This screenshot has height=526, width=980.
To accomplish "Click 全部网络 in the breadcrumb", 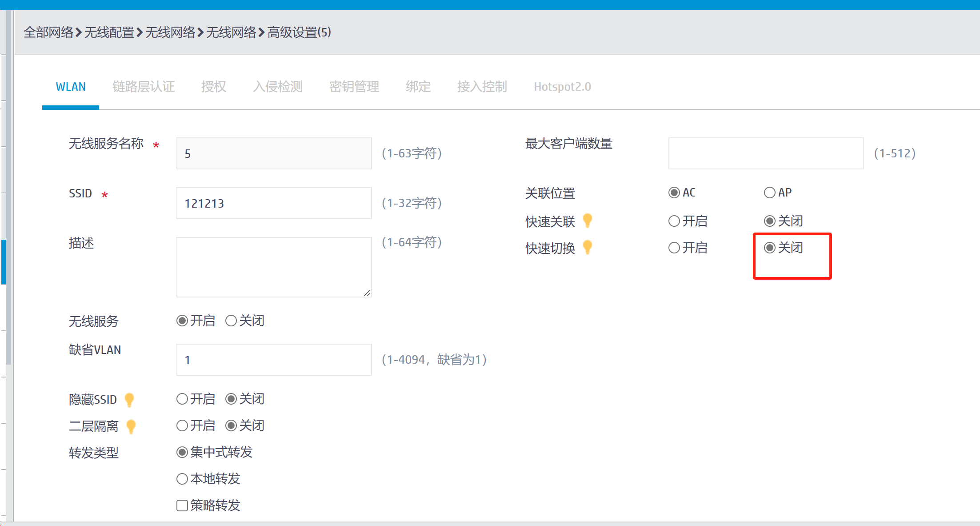I will (48, 32).
